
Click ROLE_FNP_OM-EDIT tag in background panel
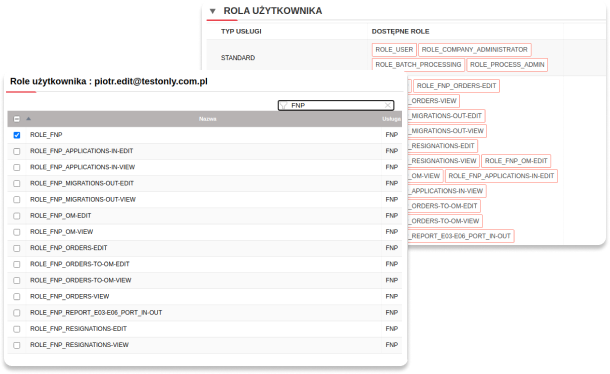(516, 161)
